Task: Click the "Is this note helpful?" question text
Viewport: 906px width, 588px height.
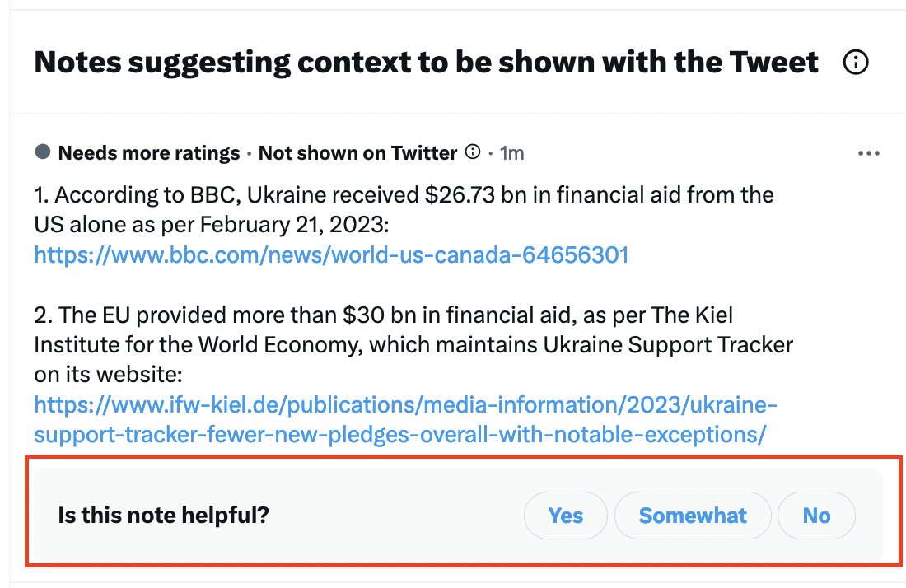Action: [163, 516]
